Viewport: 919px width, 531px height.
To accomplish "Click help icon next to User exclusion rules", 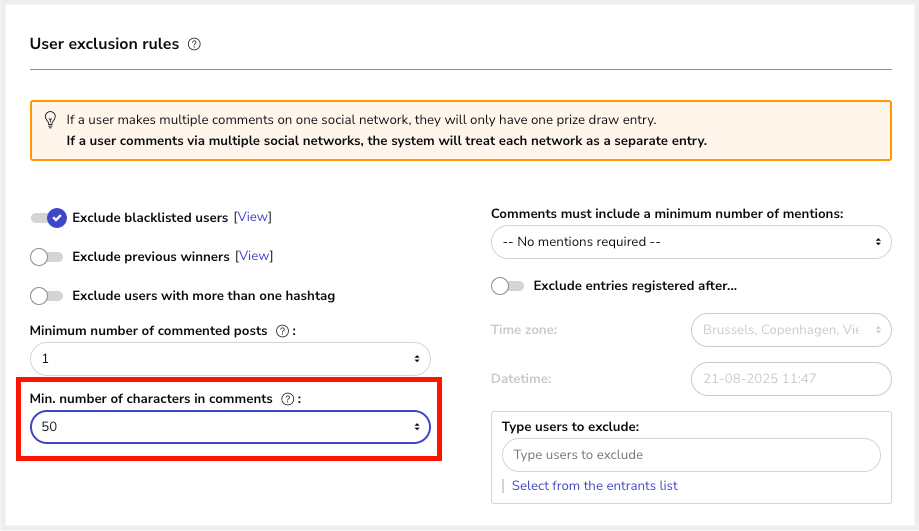I will click(x=194, y=44).
